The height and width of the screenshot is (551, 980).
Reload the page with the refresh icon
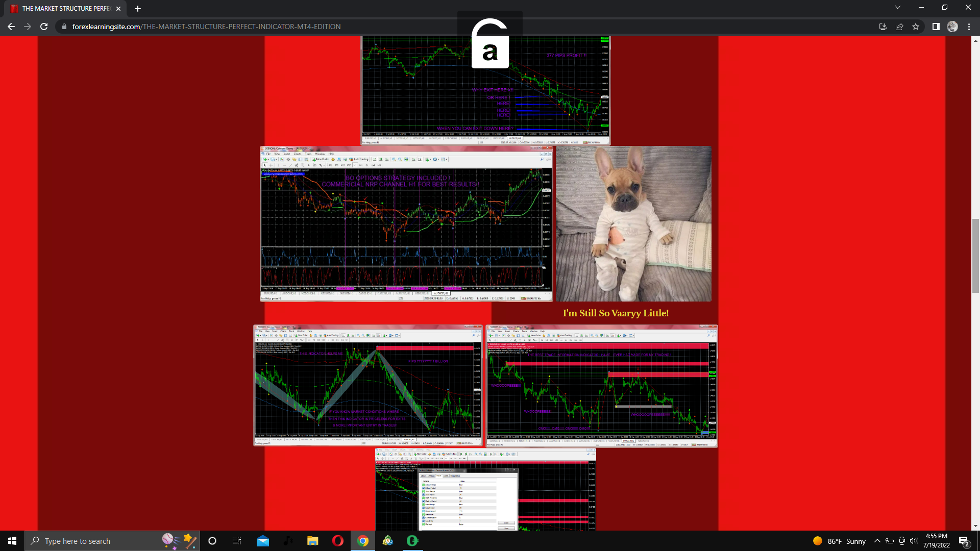pyautogui.click(x=44, y=27)
